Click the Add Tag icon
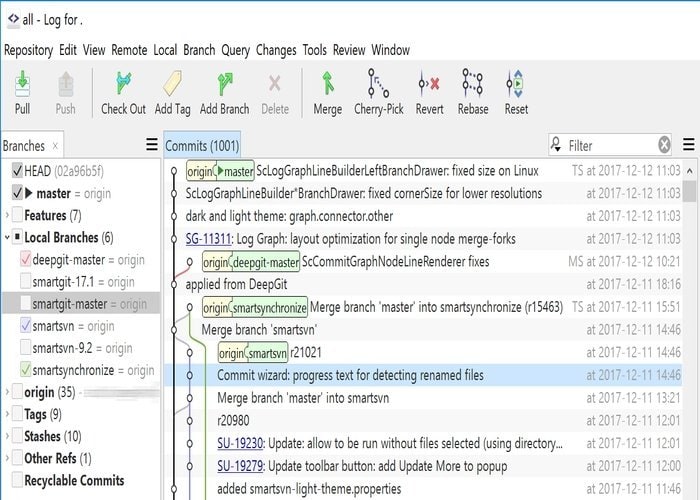This screenshot has width=700, height=500. click(172, 83)
